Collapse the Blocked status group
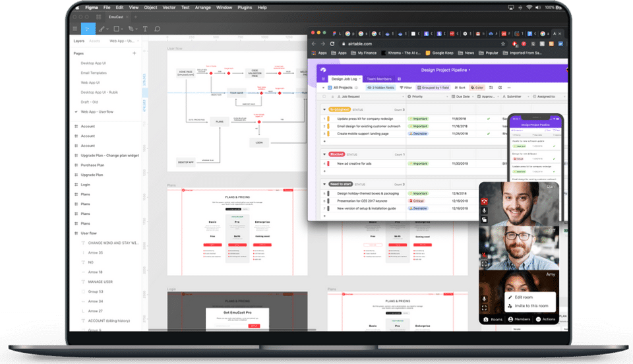 tap(324, 154)
